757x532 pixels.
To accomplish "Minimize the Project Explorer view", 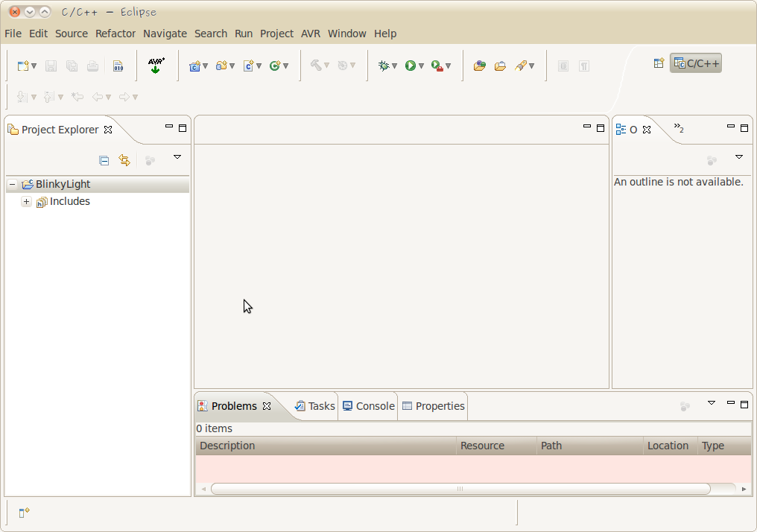I will [169, 127].
